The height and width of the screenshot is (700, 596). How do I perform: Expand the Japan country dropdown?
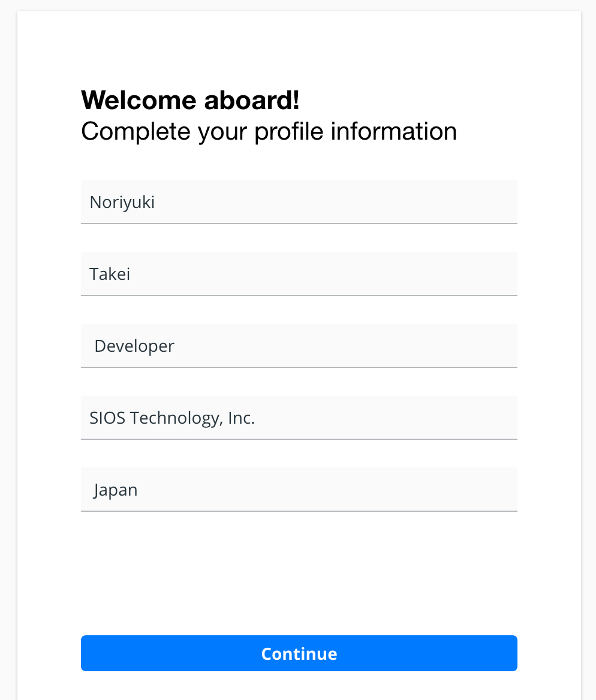click(299, 490)
